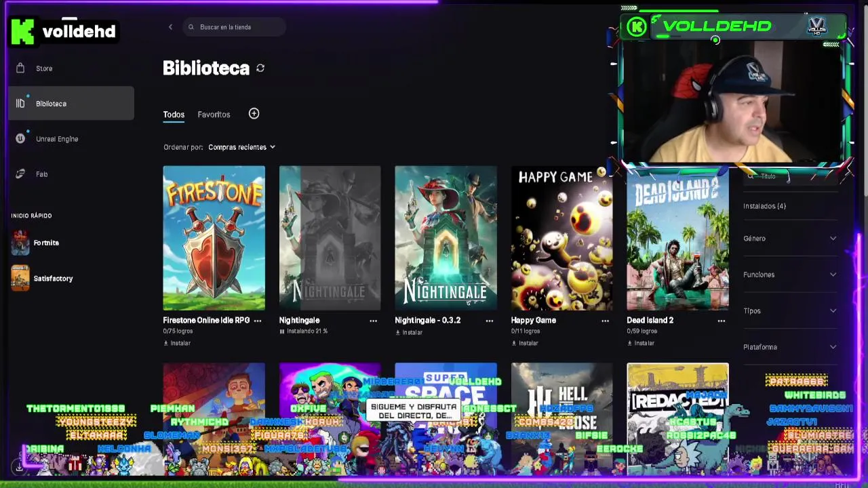Screen dimensions: 868x488
Task: Click the store search field
Action: click(x=234, y=27)
